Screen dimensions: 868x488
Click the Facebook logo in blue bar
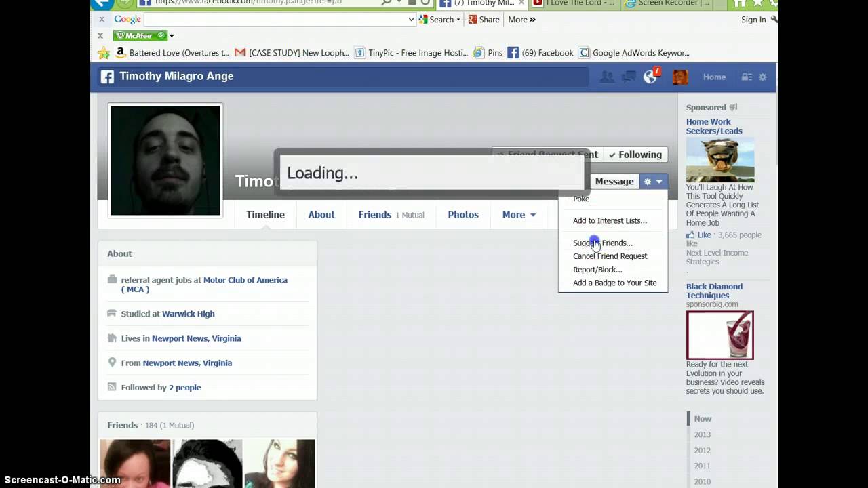pyautogui.click(x=107, y=77)
